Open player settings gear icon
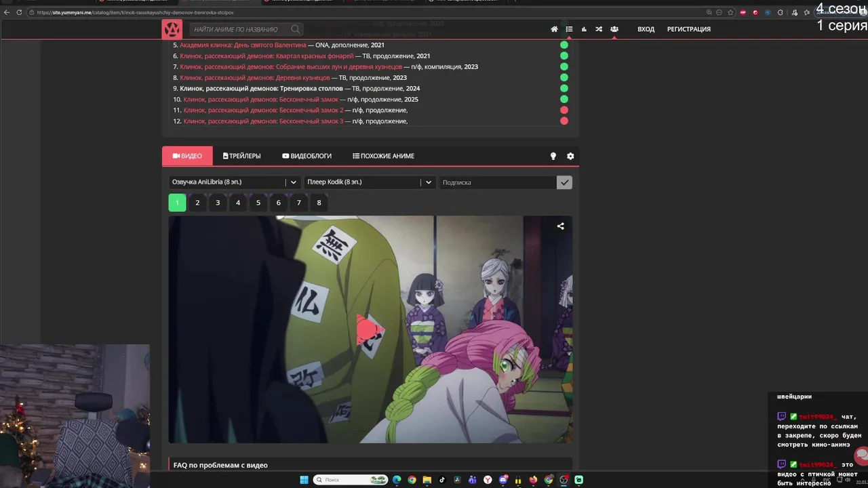Screen dimensions: 868x488 pos(570,156)
